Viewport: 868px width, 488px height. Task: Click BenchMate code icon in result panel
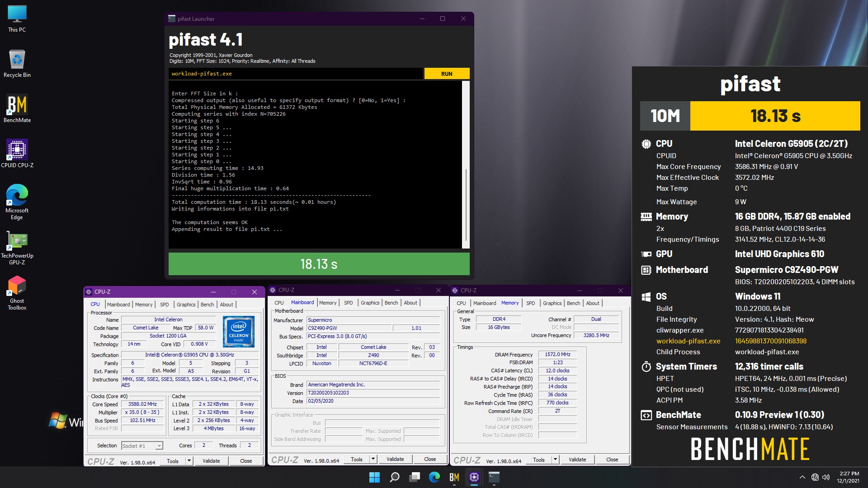tap(646, 415)
